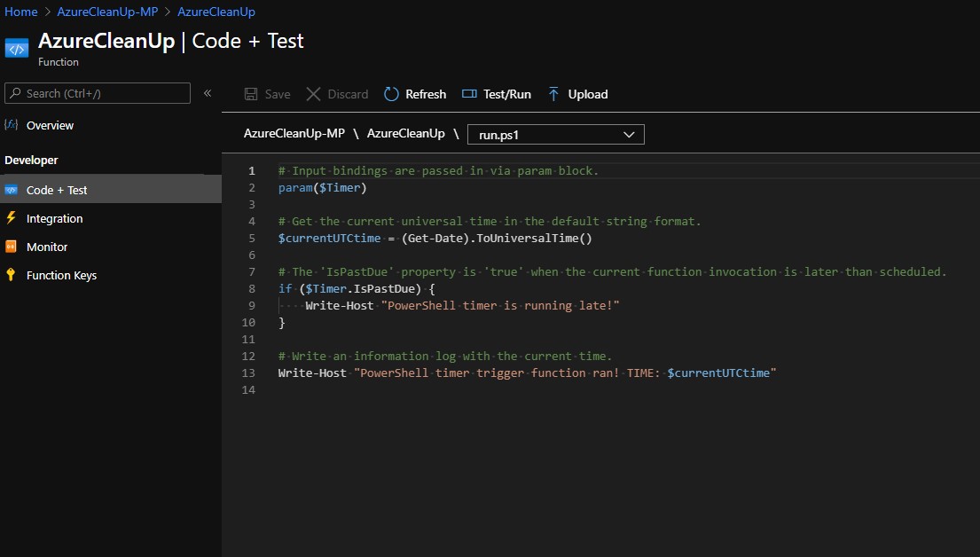
Task: Click the Refresh circular arrow icon
Action: click(391, 94)
